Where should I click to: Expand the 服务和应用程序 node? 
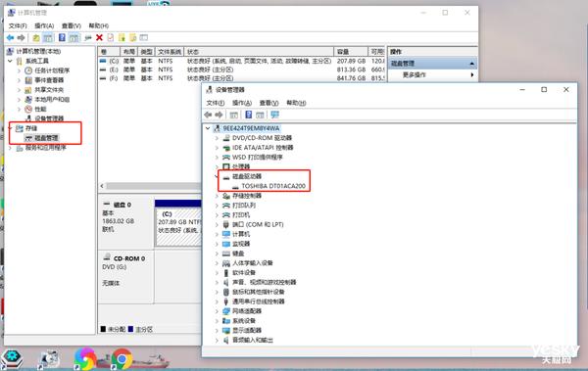[10, 148]
